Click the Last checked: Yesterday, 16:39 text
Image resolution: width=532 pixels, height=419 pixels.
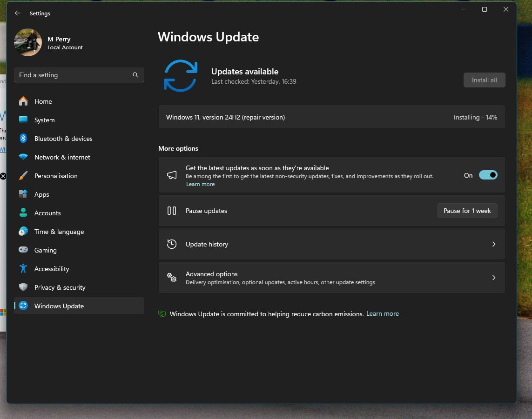click(254, 81)
